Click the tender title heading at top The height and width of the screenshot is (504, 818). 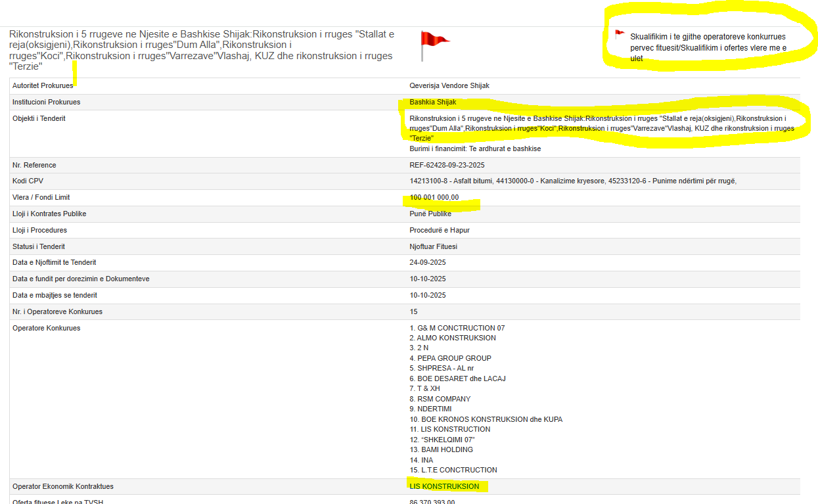pyautogui.click(x=202, y=51)
